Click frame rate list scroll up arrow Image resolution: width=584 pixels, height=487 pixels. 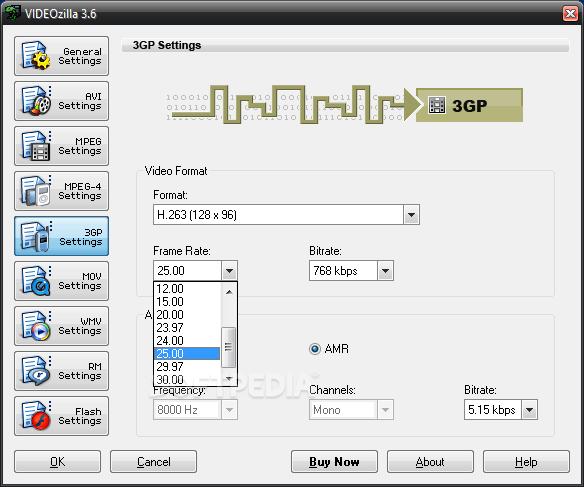(x=229, y=292)
